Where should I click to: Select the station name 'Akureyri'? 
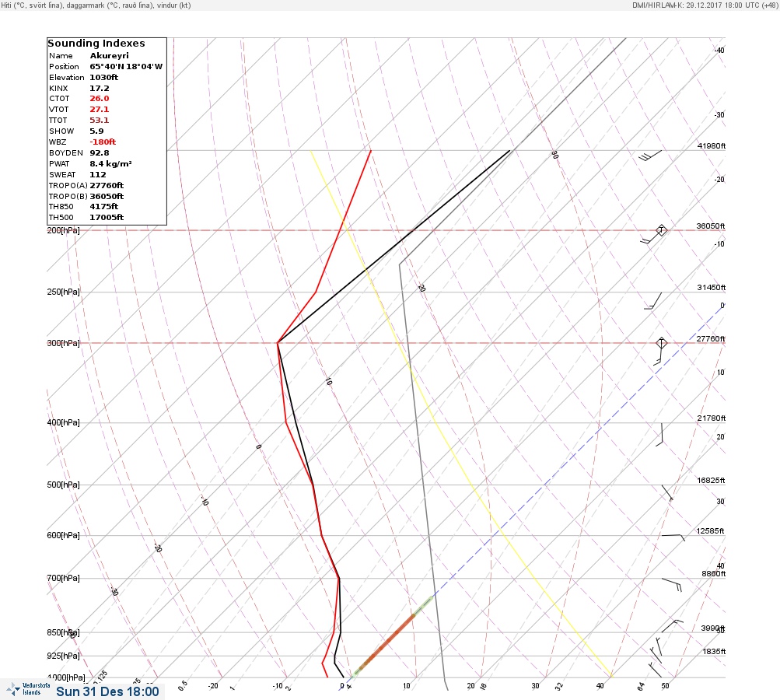(x=109, y=56)
